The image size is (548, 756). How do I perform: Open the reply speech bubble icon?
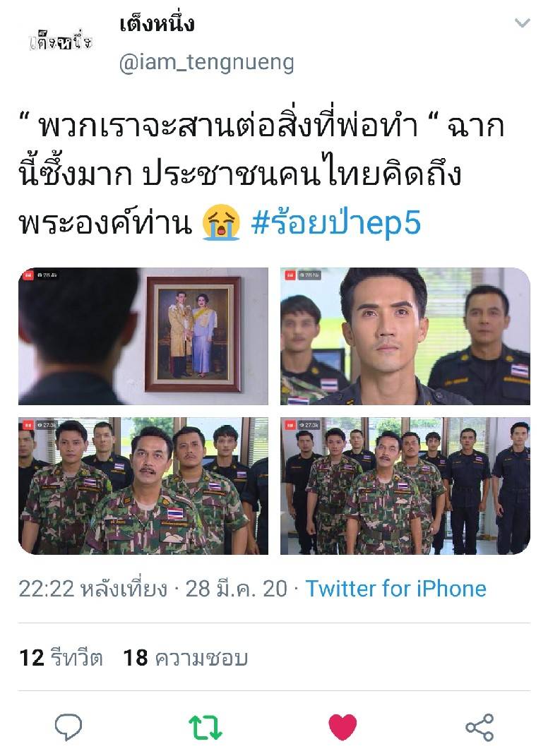68,726
